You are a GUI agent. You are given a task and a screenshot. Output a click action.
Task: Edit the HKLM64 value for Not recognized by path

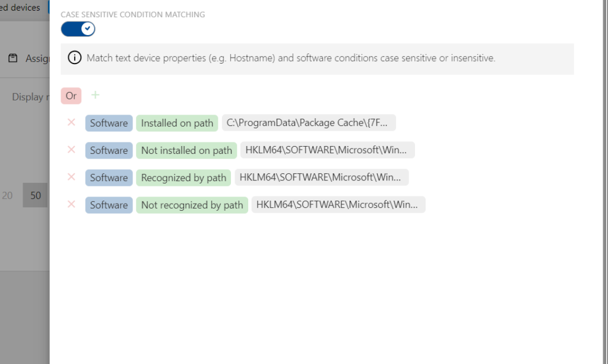pyautogui.click(x=338, y=205)
